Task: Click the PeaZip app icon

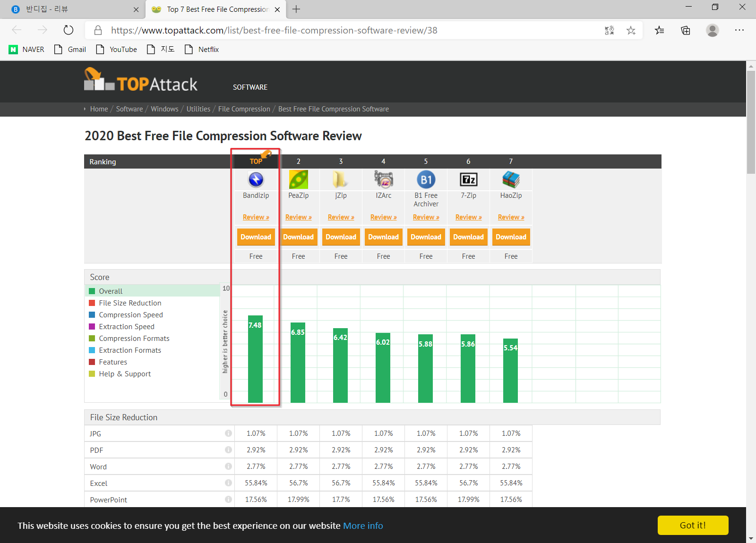Action: coord(299,179)
